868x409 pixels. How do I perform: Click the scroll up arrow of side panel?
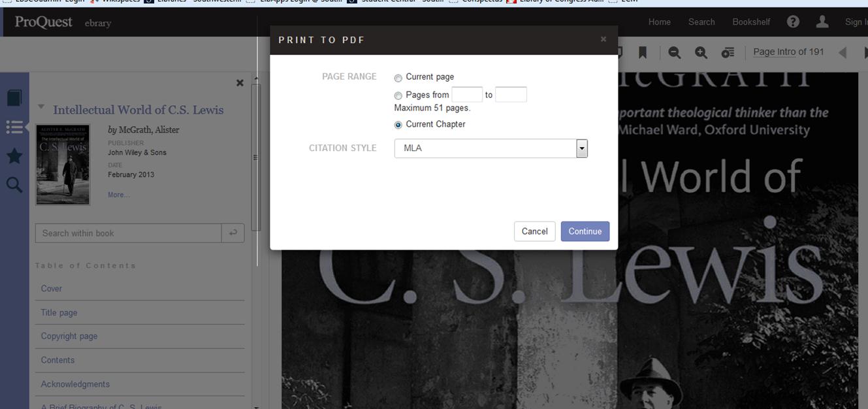(256, 79)
